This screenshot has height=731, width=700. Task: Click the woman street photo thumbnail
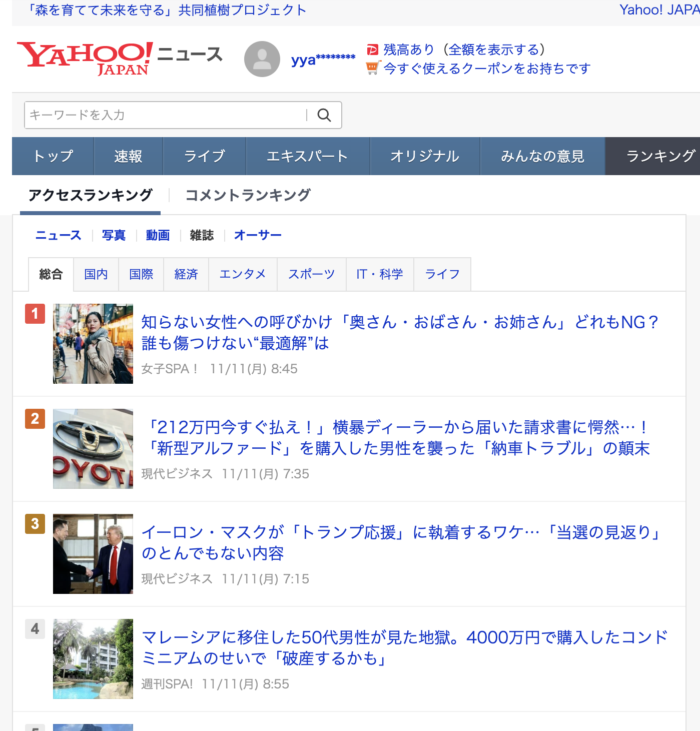[93, 344]
